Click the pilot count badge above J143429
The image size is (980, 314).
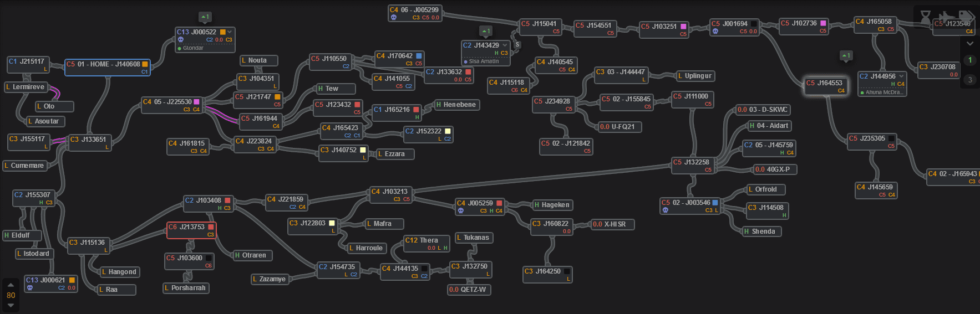coord(486,31)
